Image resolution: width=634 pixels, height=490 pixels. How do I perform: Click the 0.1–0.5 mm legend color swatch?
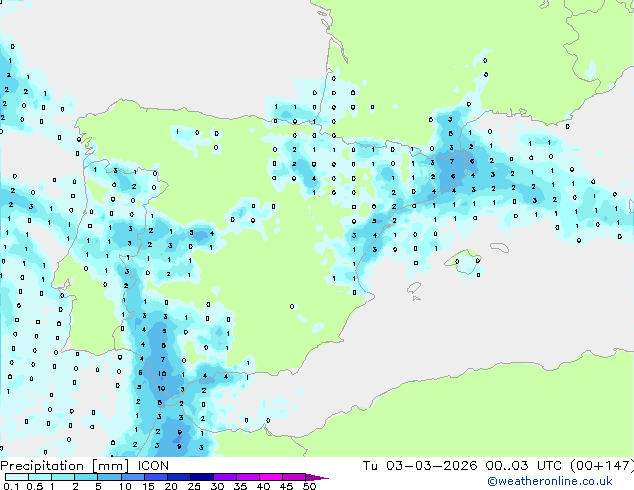[x=17, y=477]
